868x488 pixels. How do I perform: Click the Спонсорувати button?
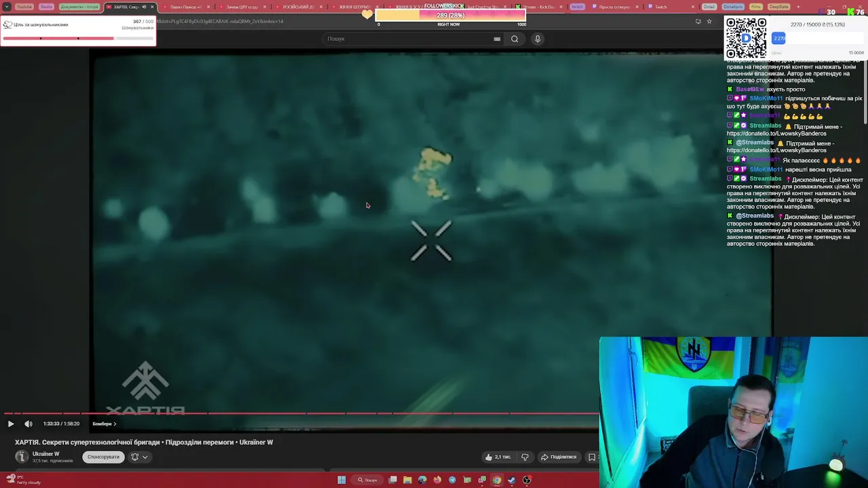coord(103,457)
